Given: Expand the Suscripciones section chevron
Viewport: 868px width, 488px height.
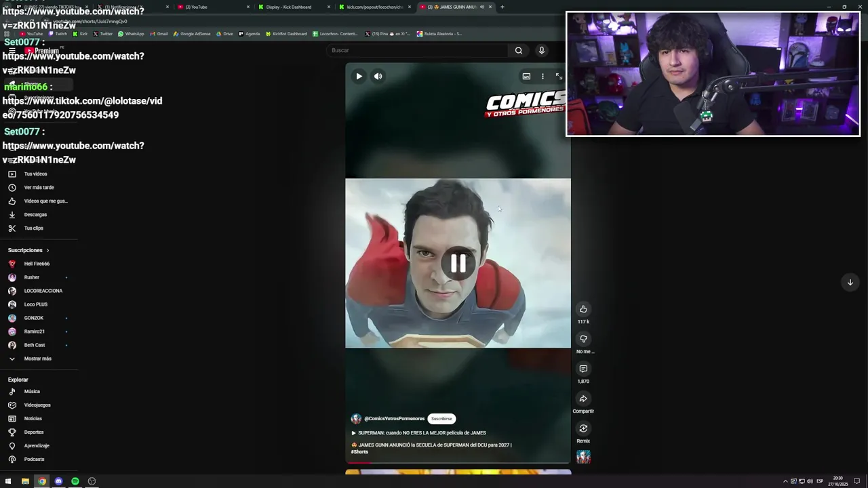Looking at the screenshot, I should click(x=47, y=250).
